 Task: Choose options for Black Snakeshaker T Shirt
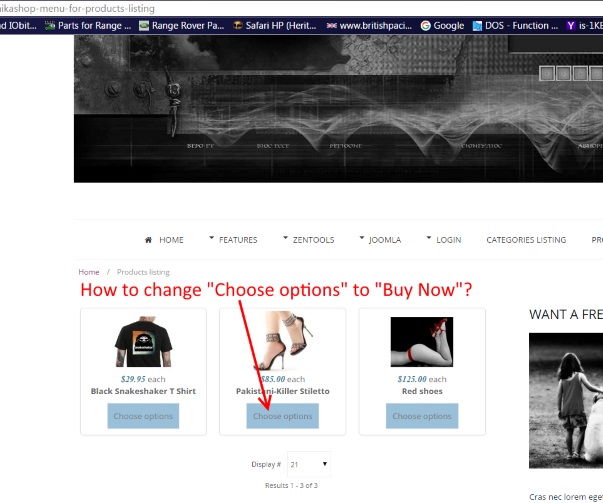click(143, 416)
